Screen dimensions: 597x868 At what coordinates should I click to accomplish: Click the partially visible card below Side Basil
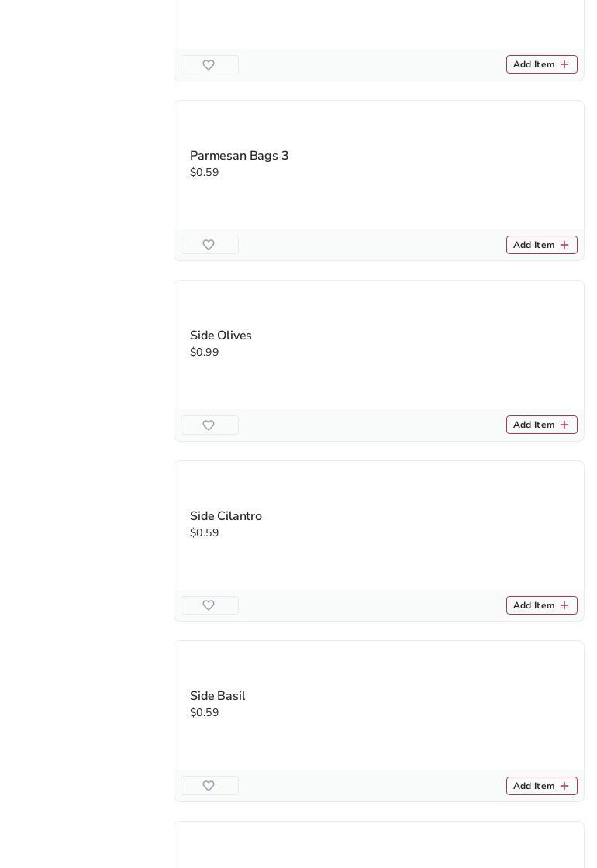(378, 845)
